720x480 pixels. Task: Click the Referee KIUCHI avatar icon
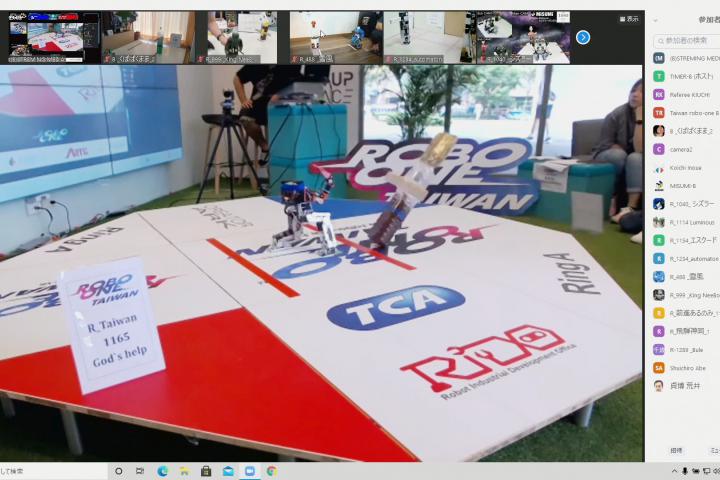(x=659, y=95)
